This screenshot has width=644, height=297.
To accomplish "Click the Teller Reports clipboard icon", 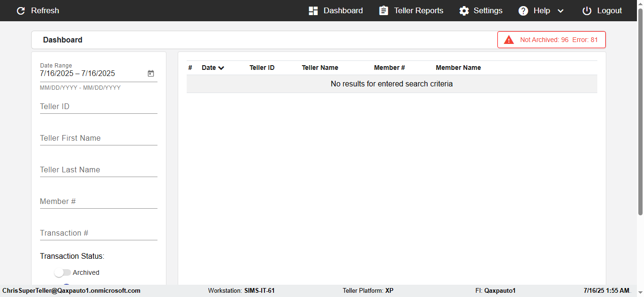I will point(384,11).
